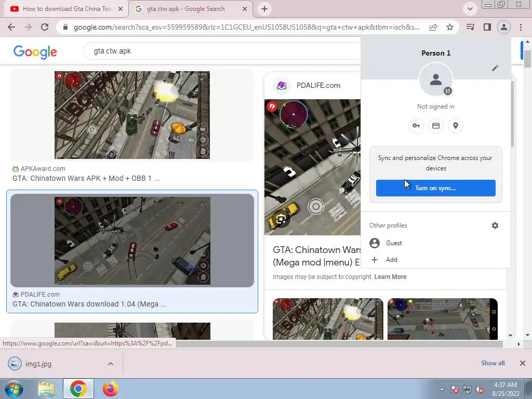This screenshot has height=399, width=532.
Task: Click the network tray icon
Action: pos(467,389)
